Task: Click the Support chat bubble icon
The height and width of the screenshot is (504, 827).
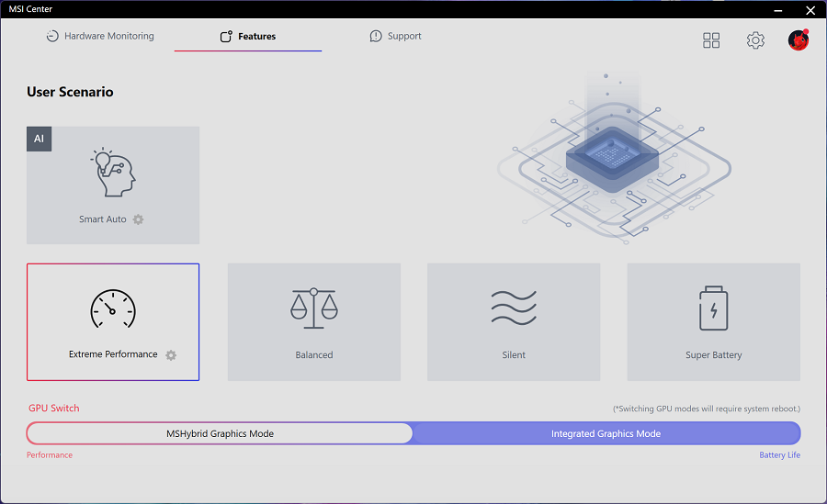Action: (x=376, y=36)
